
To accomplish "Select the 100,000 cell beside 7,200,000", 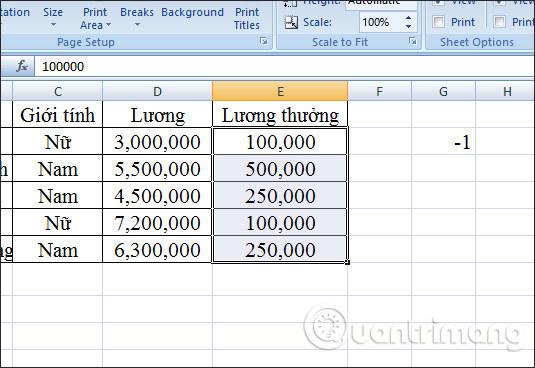I will pyautogui.click(x=280, y=222).
